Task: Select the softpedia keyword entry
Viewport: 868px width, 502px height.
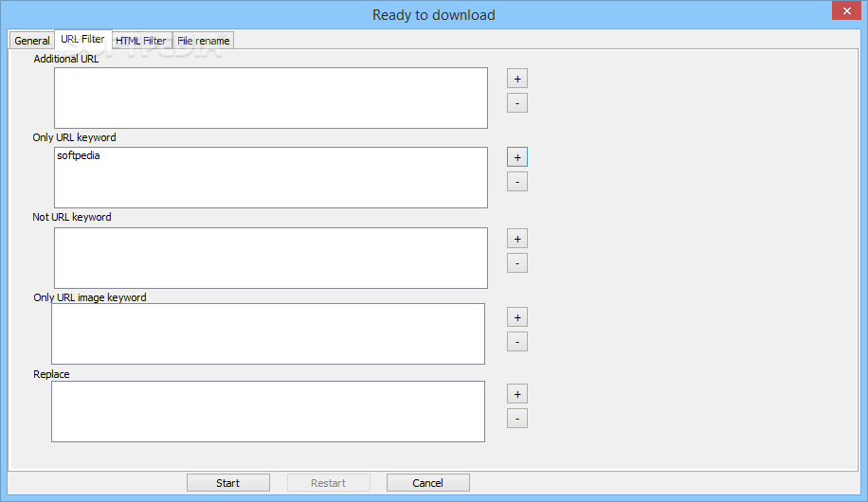Action: coord(79,155)
